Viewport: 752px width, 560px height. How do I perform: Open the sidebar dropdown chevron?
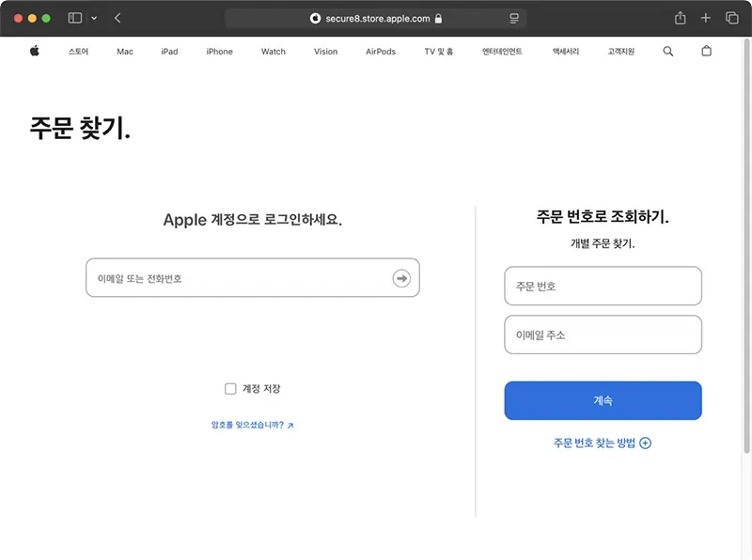[x=94, y=18]
